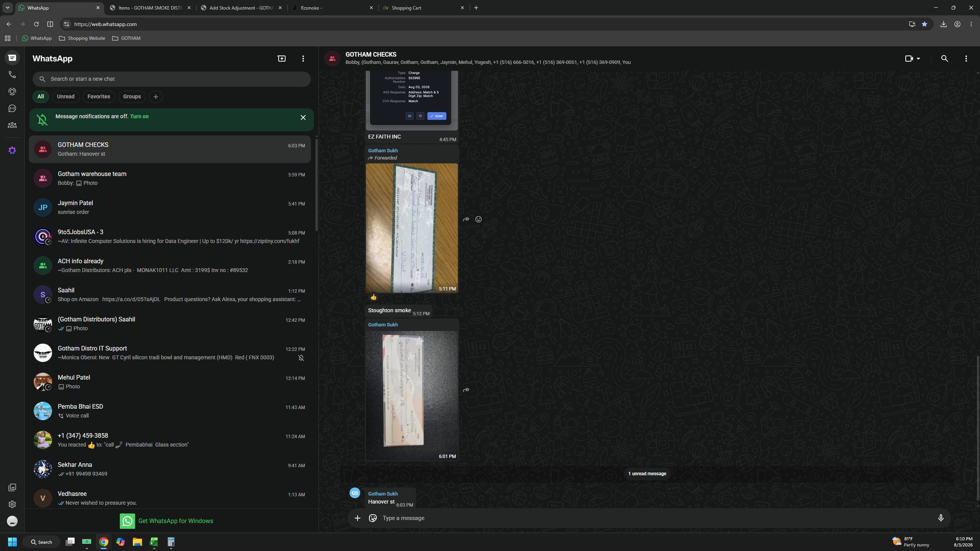Select the Groups chat filter

click(132, 97)
